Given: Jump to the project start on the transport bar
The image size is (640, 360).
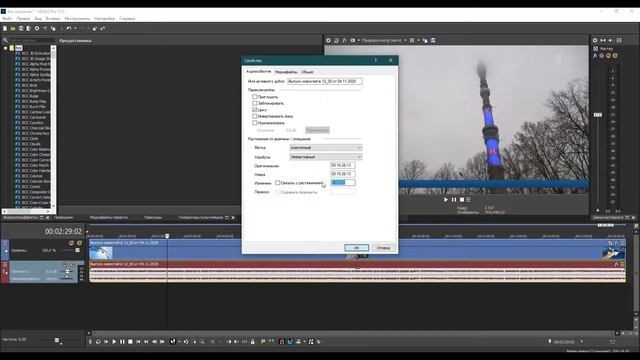Looking at the screenshot, I should 138,342.
